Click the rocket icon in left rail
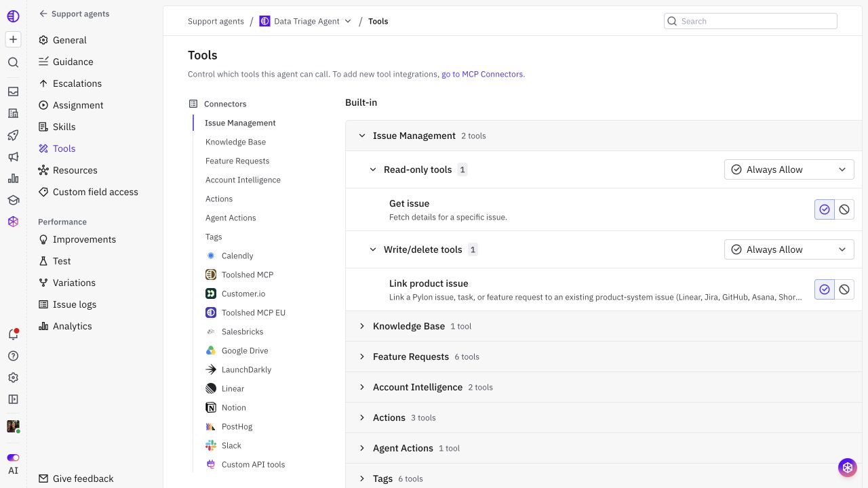 click(x=13, y=135)
